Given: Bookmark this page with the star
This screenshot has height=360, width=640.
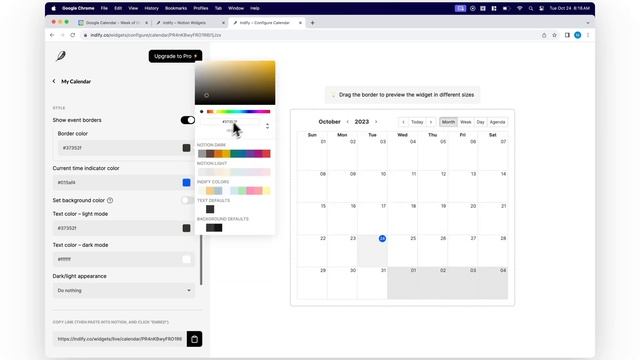Looking at the screenshot, I should tap(554, 35).
